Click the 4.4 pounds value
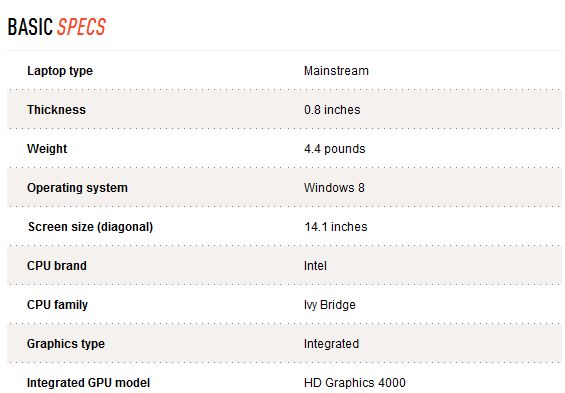This screenshot has width=565, height=393. point(334,149)
